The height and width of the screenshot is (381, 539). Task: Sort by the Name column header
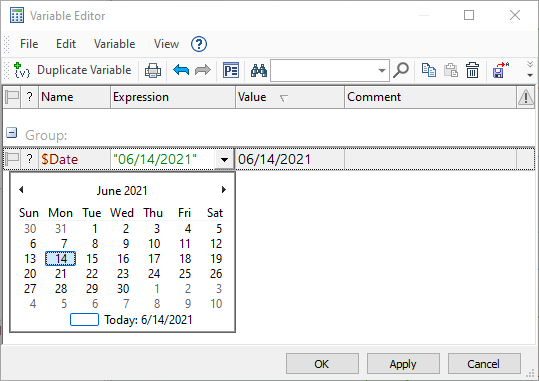[74, 97]
